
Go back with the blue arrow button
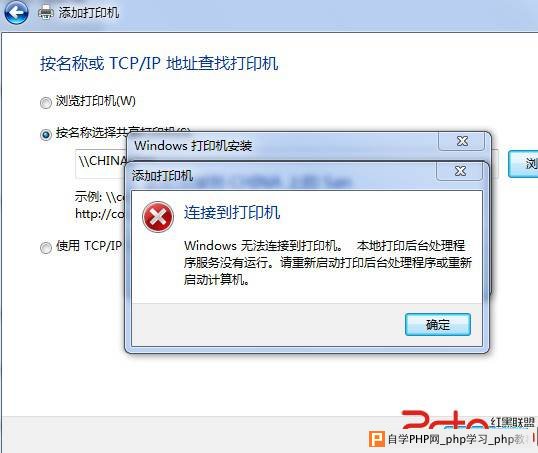point(16,13)
